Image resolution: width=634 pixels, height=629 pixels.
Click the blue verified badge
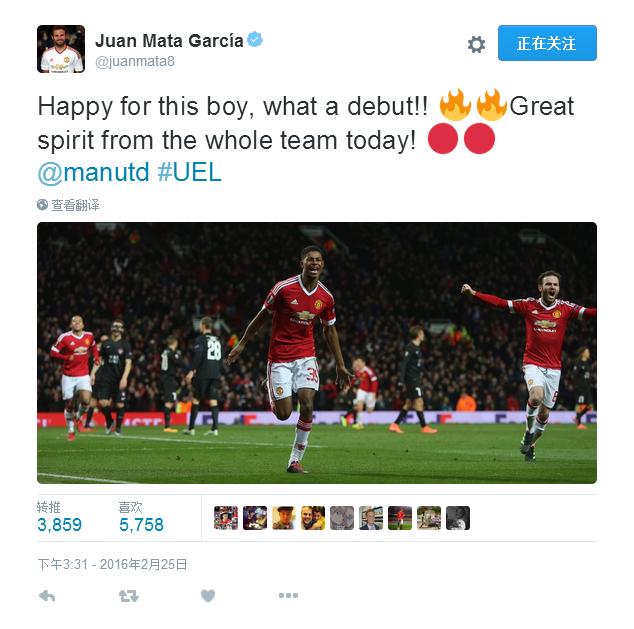(255, 40)
